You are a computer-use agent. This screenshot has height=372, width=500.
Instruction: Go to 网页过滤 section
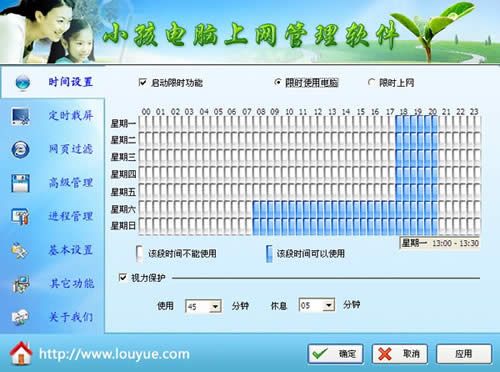click(x=70, y=149)
